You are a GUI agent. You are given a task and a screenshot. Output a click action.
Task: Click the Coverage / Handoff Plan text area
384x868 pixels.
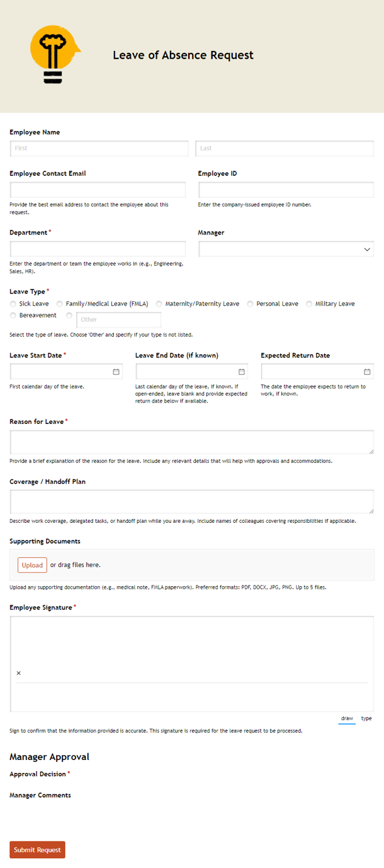[192, 502]
